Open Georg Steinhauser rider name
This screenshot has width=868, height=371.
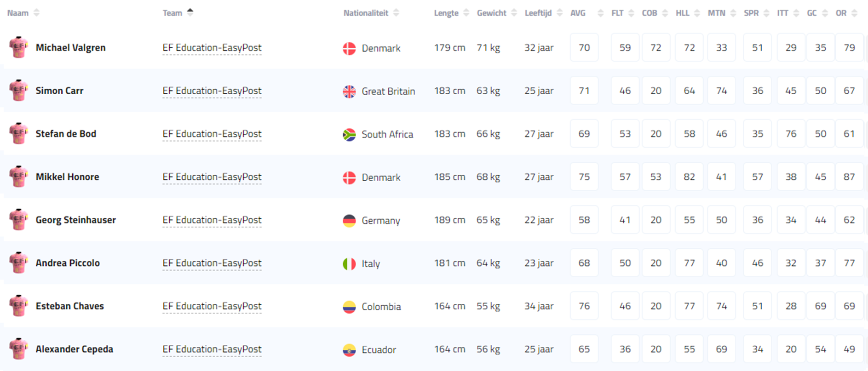[76, 220]
